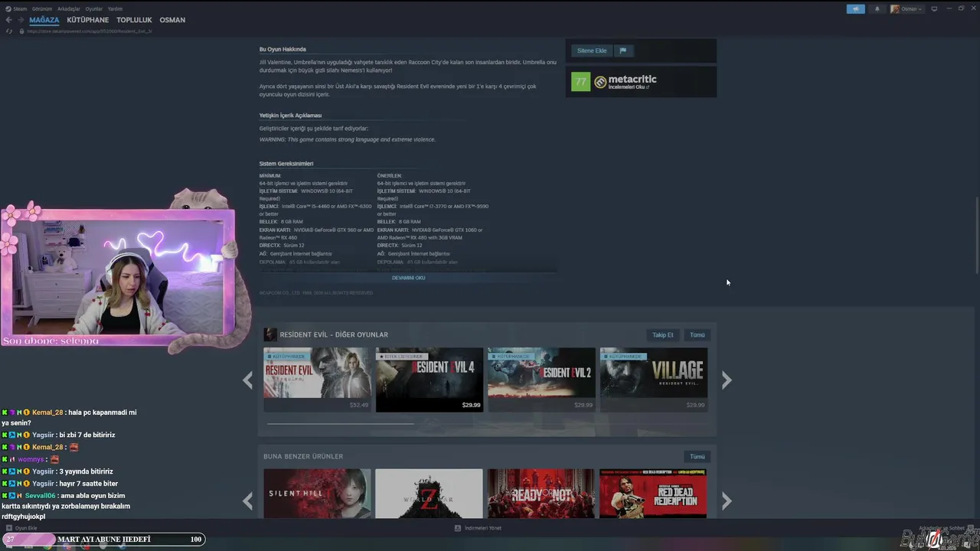980x551 pixels.
Task: Click the Sitene Ekle button
Action: coord(592,51)
